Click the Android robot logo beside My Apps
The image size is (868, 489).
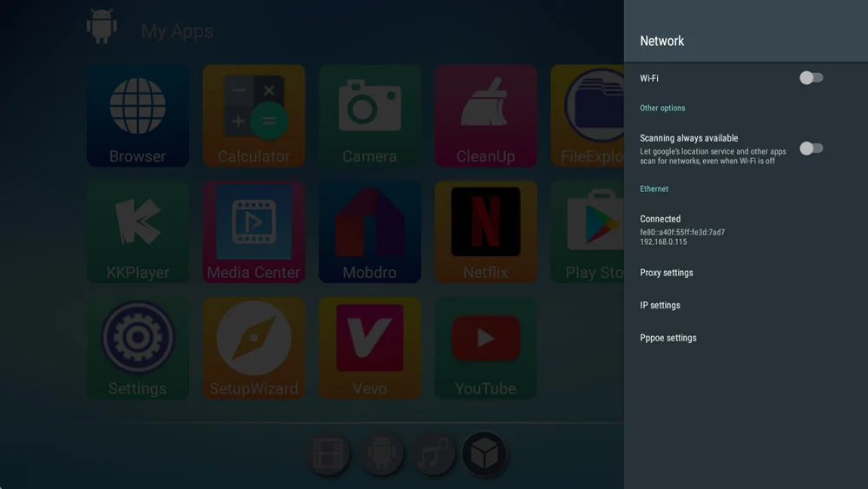click(x=102, y=26)
